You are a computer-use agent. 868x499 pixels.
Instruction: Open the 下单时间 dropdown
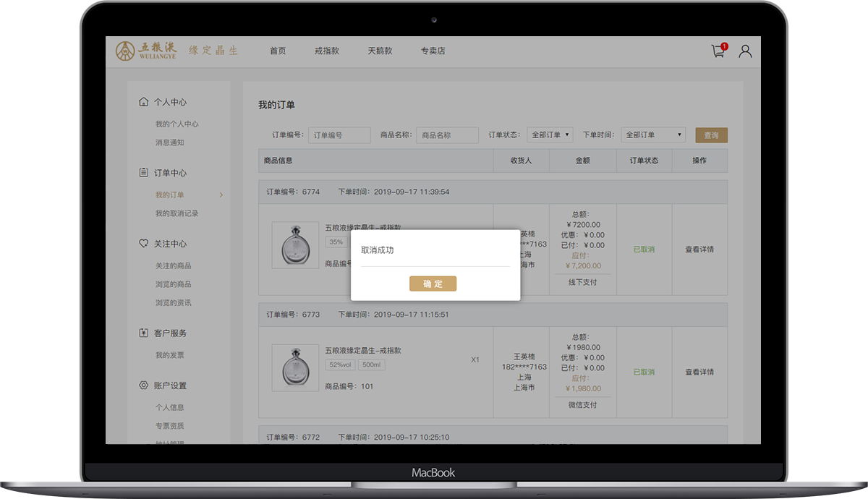[x=653, y=135]
